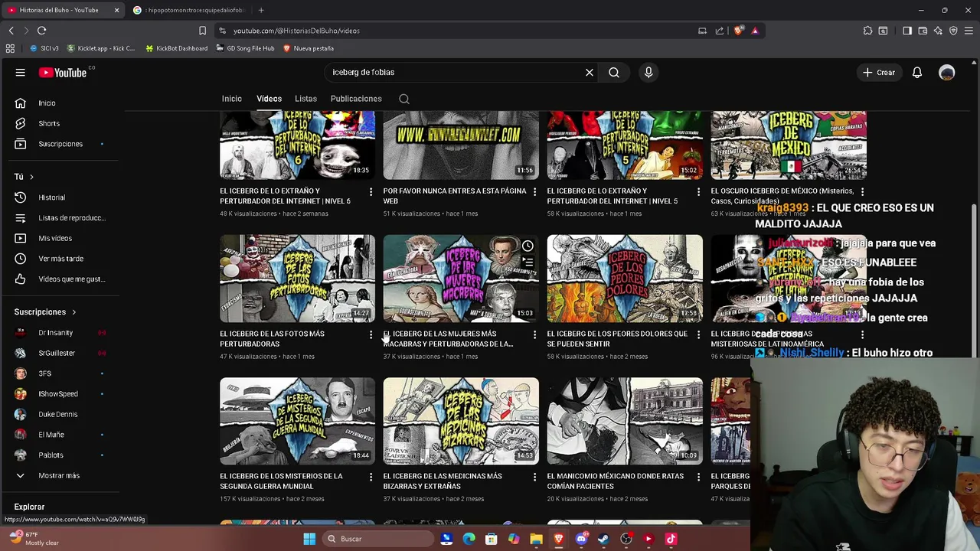The image size is (980, 551).
Task: Start voice search with the microphone
Action: 648,72
